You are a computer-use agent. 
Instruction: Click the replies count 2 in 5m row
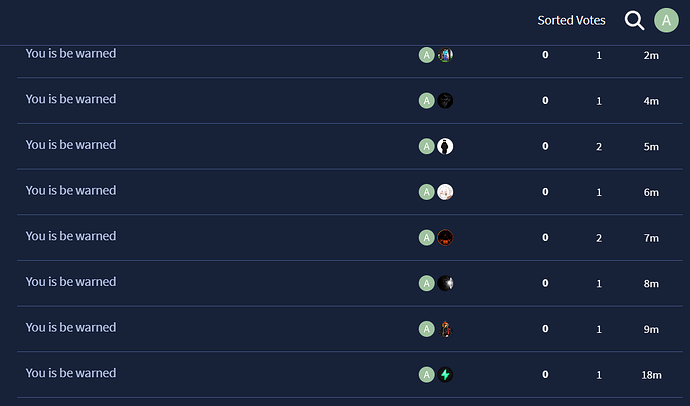click(x=599, y=146)
